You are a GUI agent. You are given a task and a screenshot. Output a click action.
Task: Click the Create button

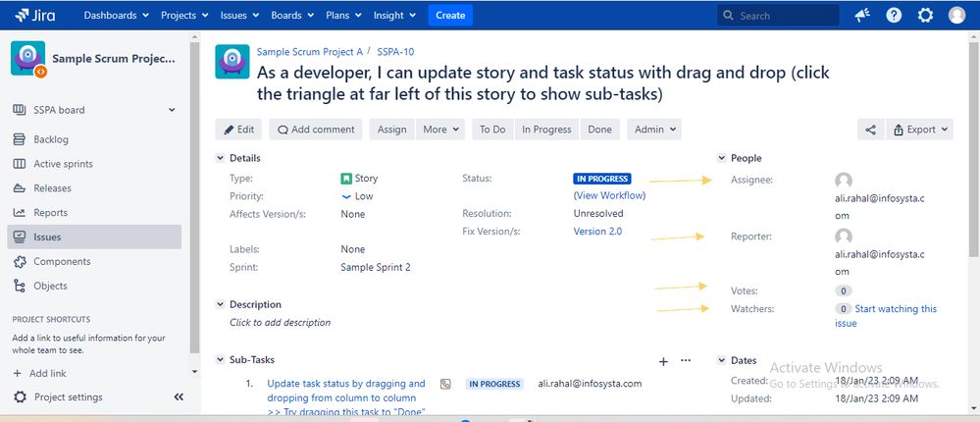point(450,15)
